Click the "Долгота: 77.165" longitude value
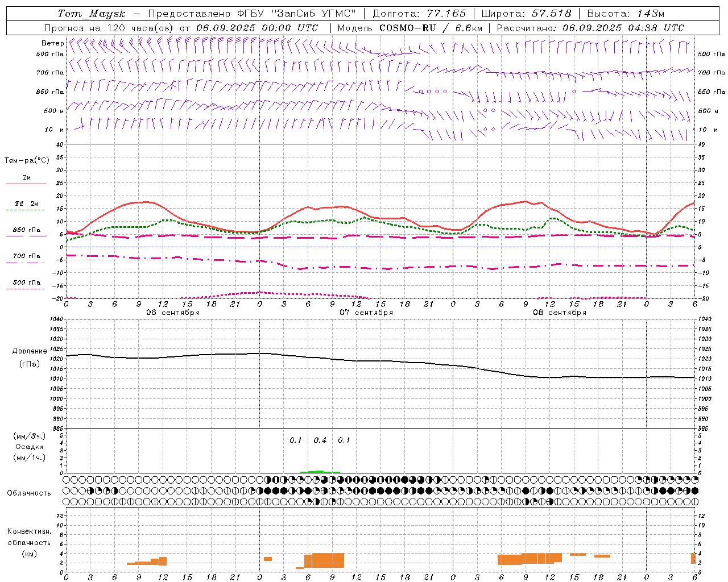The height and width of the screenshot is (582, 728). coord(419,14)
